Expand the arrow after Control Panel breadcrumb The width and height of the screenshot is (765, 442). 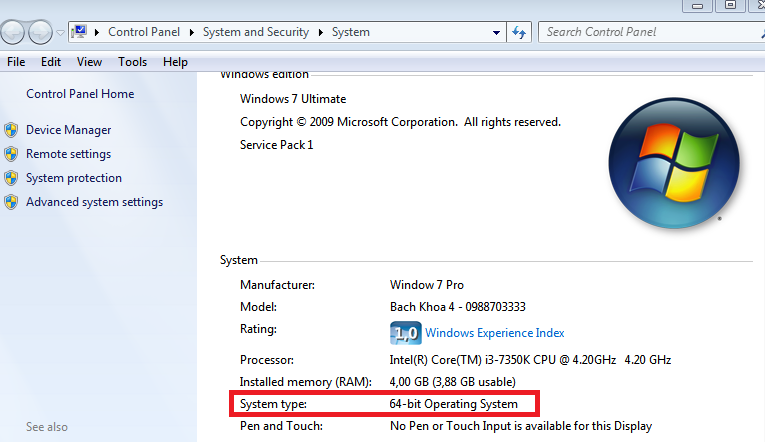pyautogui.click(x=191, y=32)
